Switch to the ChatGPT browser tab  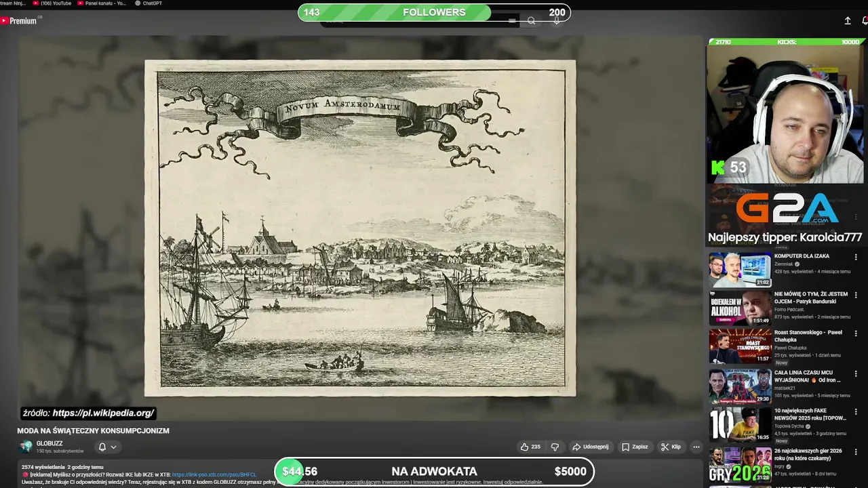click(x=148, y=3)
